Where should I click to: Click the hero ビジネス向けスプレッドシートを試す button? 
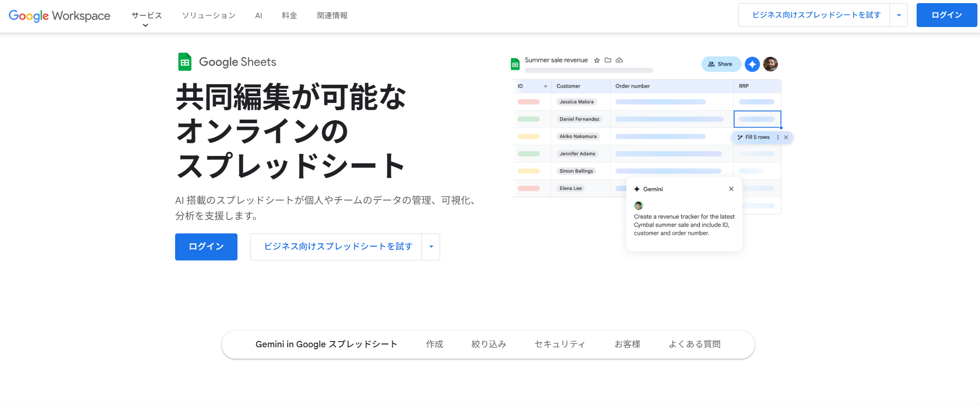click(x=336, y=247)
